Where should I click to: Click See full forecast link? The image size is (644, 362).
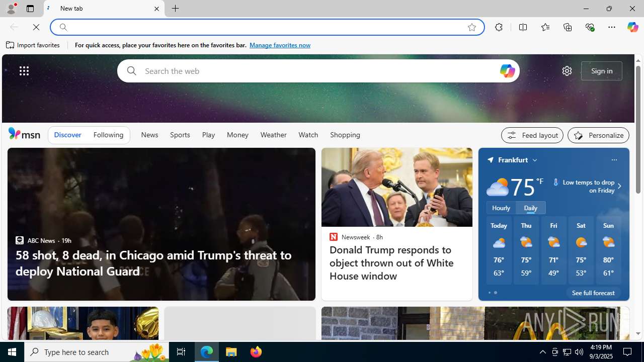click(x=593, y=293)
